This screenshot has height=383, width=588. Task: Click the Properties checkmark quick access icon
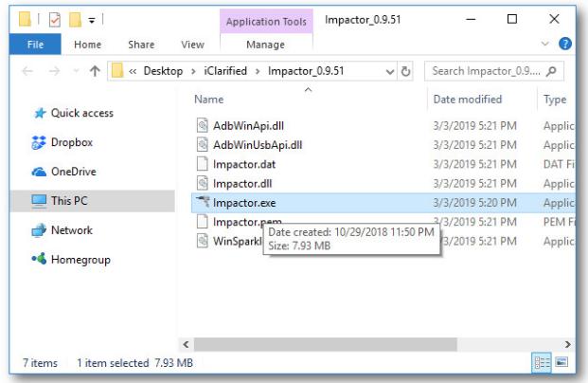click(x=55, y=20)
